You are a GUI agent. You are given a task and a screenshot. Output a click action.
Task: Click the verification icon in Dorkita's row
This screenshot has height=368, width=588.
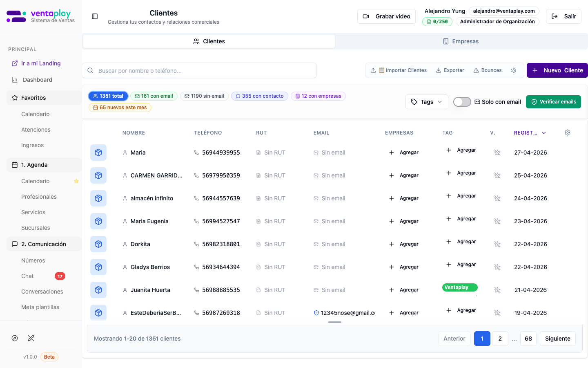497,244
